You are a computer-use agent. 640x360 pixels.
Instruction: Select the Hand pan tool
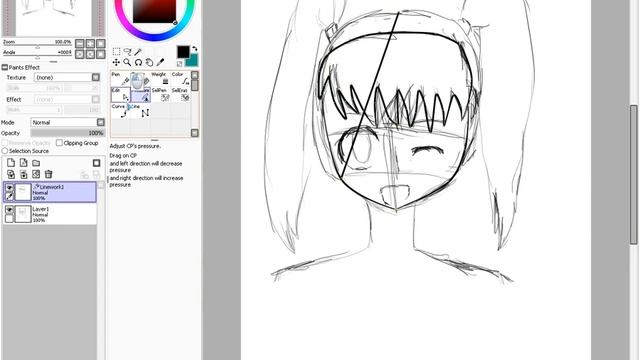pos(149,62)
